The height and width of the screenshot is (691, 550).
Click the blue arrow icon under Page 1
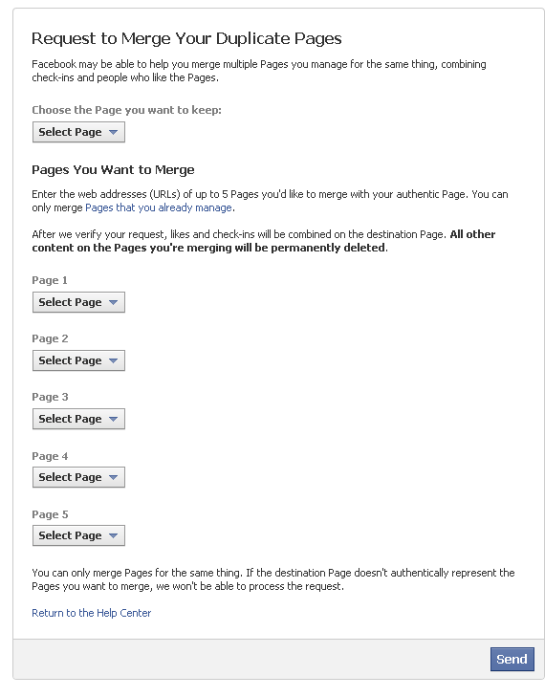tap(113, 302)
